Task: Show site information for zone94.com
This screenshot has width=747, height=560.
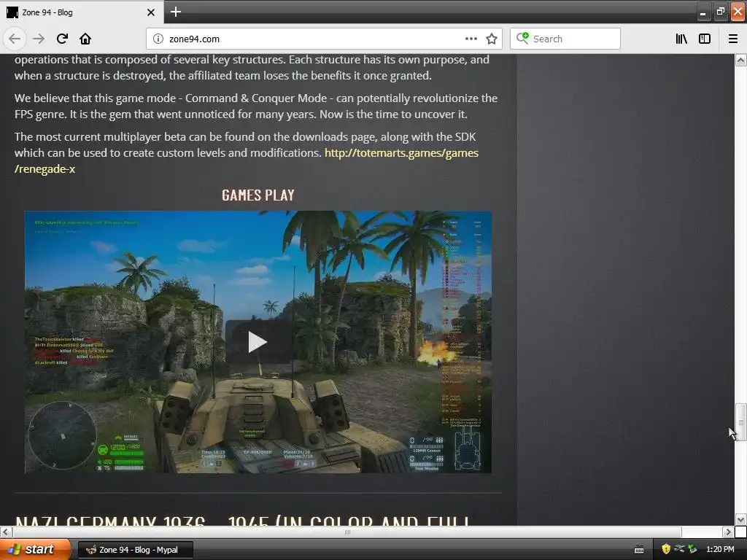Action: tap(158, 39)
